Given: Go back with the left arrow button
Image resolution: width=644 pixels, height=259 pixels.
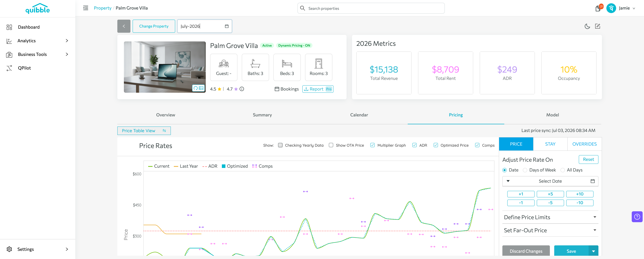Looking at the screenshot, I should [124, 26].
